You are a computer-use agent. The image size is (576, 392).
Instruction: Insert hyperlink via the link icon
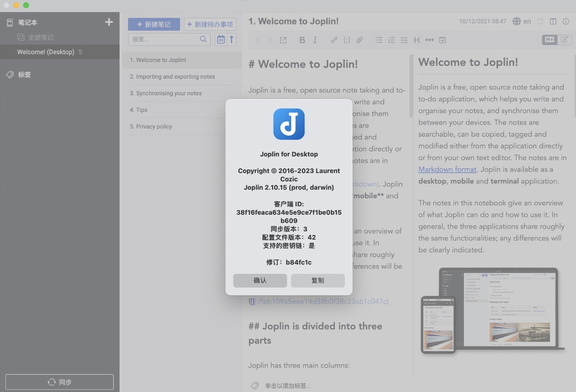tap(334, 40)
